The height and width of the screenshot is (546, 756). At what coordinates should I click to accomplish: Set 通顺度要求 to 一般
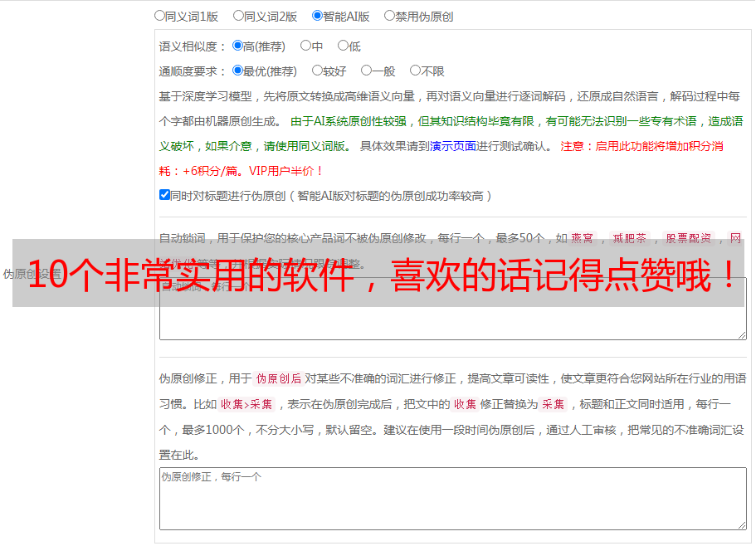(x=367, y=71)
